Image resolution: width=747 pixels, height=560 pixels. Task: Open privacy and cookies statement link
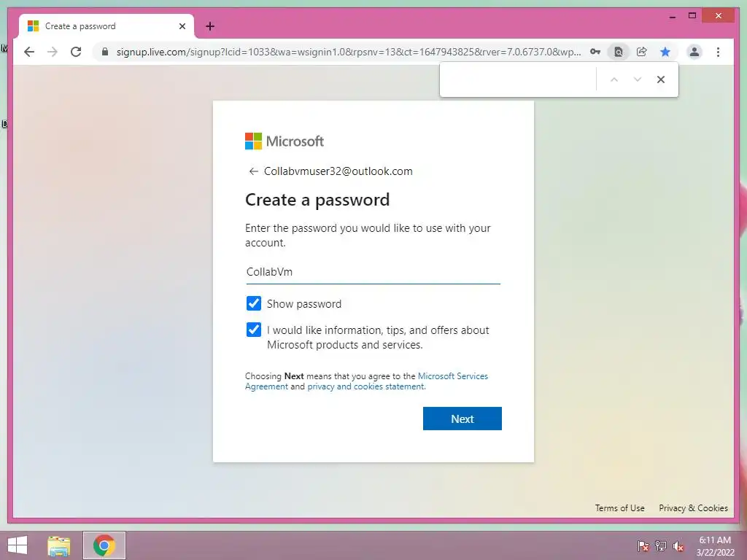point(366,386)
